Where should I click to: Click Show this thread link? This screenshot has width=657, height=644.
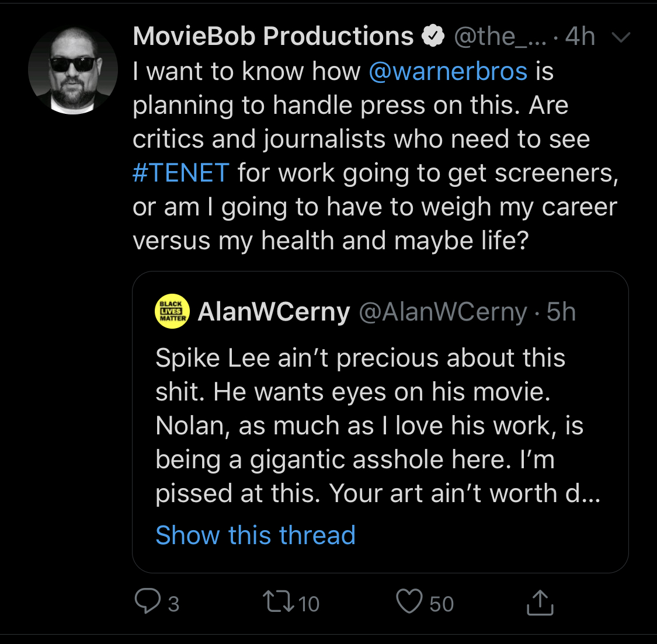coord(256,535)
